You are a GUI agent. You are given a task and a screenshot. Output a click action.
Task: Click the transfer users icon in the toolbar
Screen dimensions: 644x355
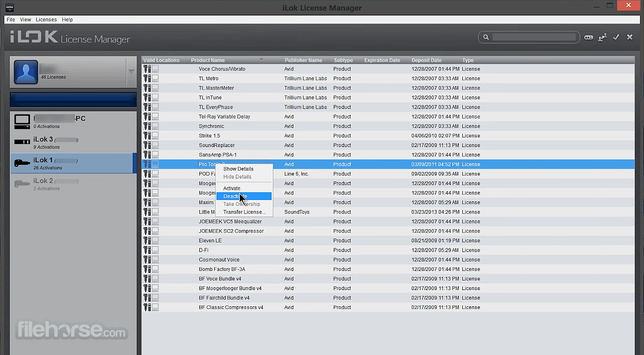click(x=602, y=37)
